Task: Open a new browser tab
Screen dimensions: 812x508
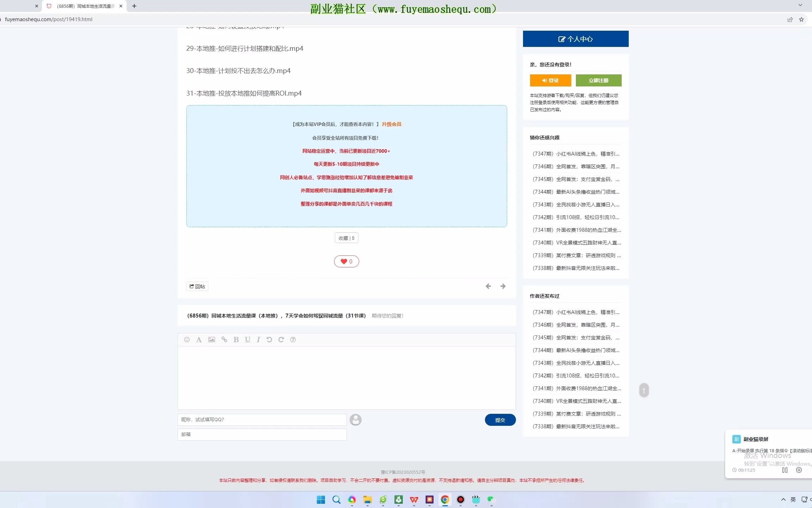Action: click(134, 6)
